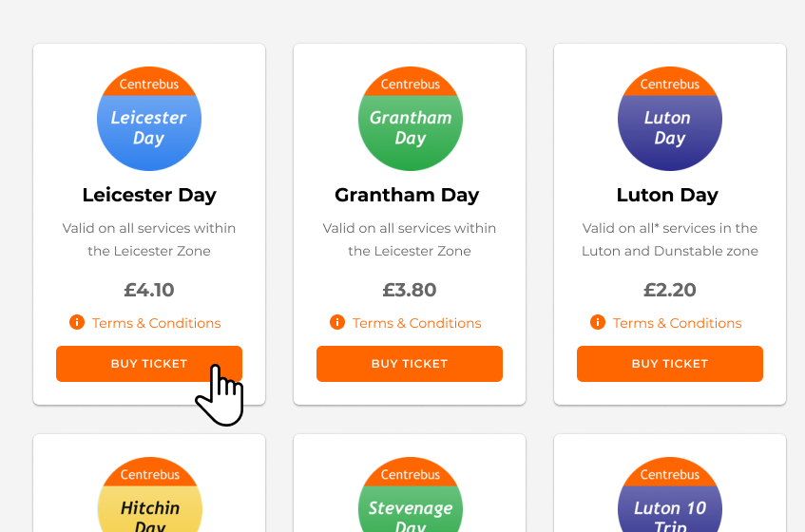Click info icon beside Leicester Day terms

(77, 323)
